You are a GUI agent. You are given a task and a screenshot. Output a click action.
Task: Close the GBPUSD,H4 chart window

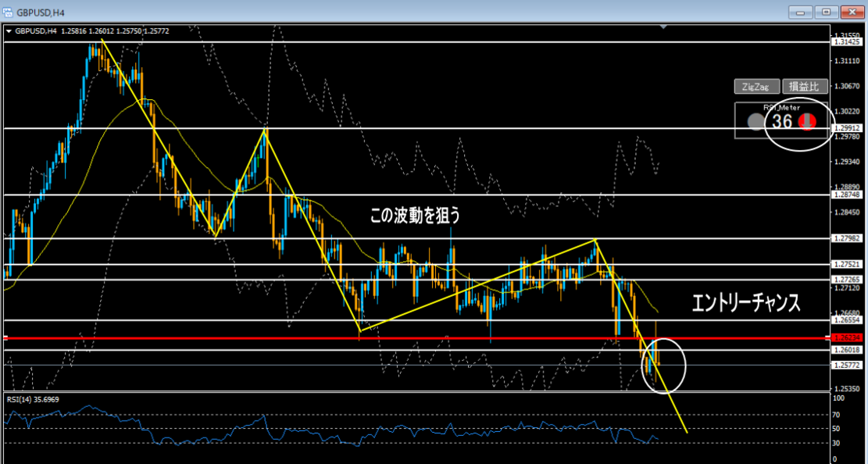[850, 12]
